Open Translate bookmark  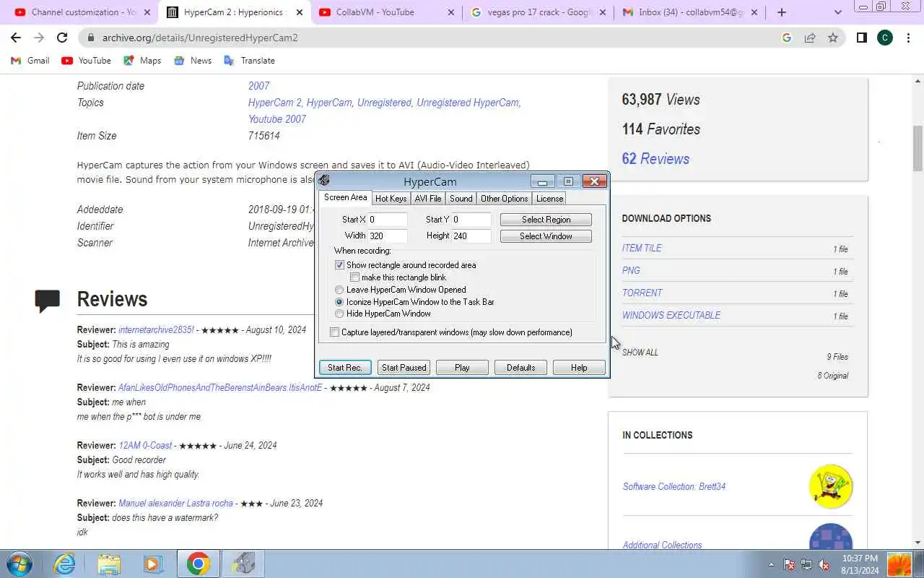(249, 61)
